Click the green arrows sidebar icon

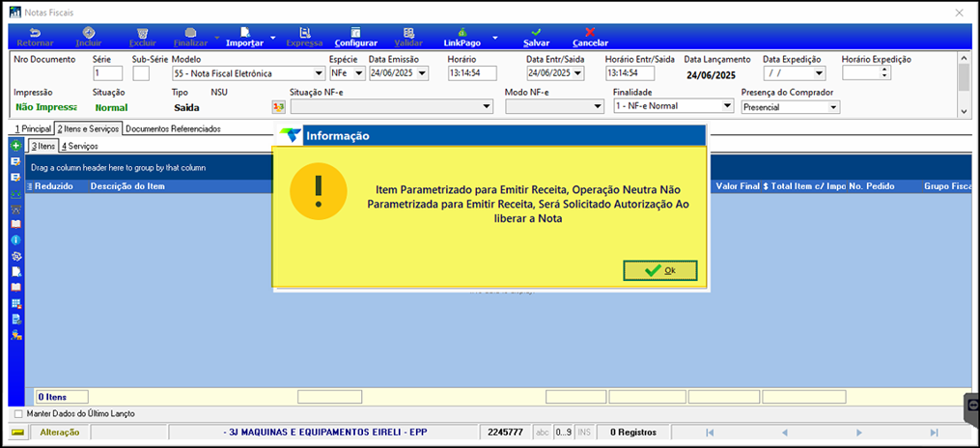16,193
